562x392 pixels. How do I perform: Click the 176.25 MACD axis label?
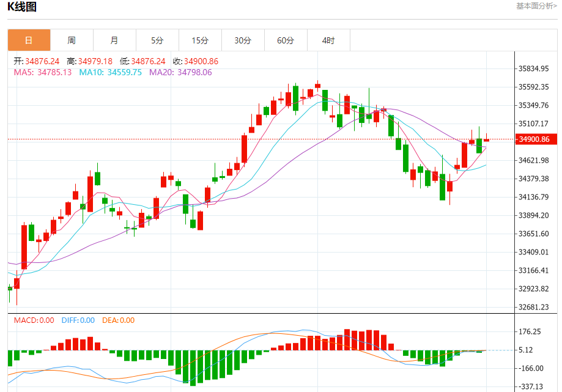point(530,331)
